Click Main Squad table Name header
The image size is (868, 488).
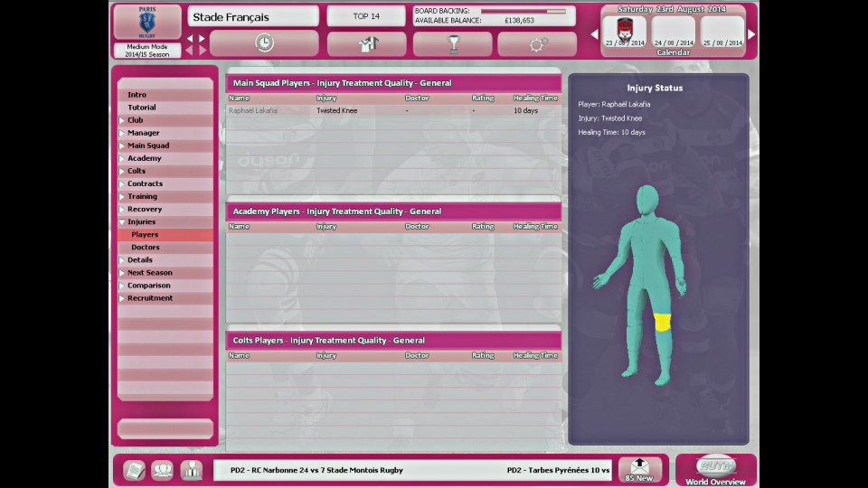point(239,98)
